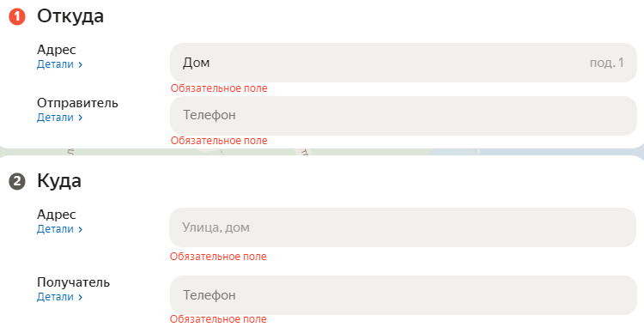Screen dimensions: 644x327
Task: Click the gray step 2 badge
Action: point(17,182)
